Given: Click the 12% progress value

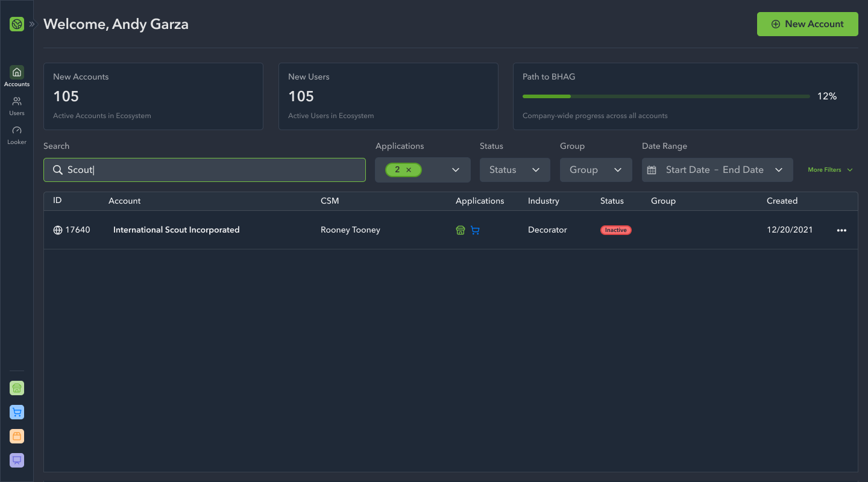Looking at the screenshot, I should (827, 96).
